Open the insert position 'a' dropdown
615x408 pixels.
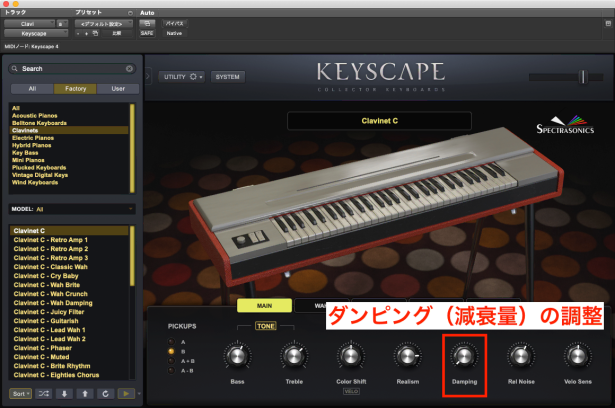[x=62, y=24]
